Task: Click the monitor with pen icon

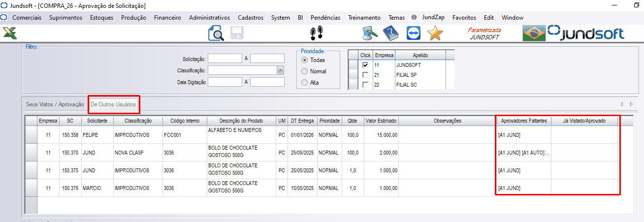Action: click(369, 33)
